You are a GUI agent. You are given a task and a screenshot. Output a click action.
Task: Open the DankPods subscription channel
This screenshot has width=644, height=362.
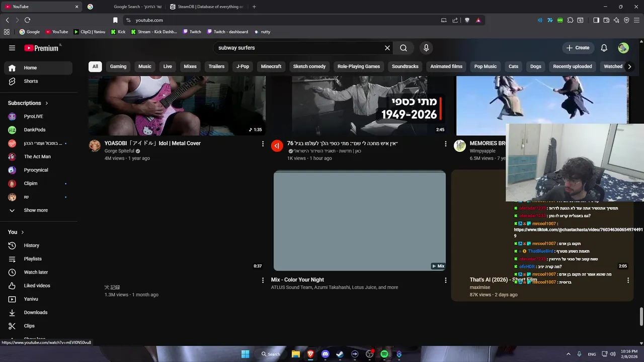pyautogui.click(x=38, y=130)
